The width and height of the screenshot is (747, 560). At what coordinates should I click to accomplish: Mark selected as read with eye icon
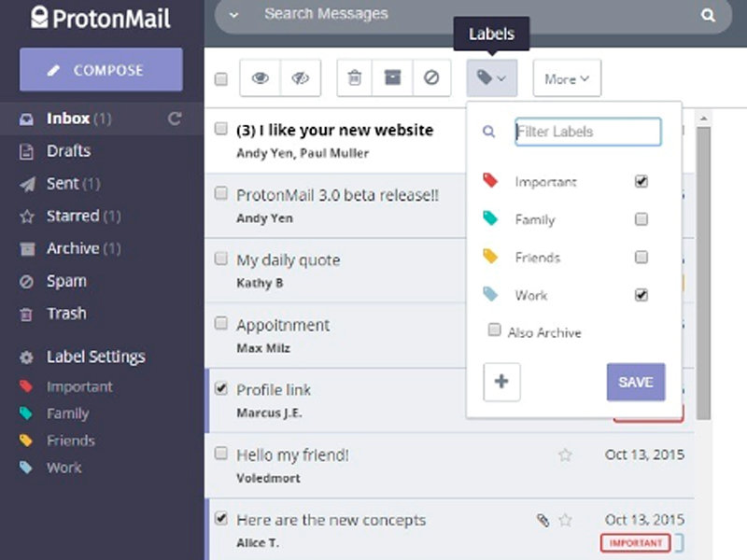click(261, 77)
